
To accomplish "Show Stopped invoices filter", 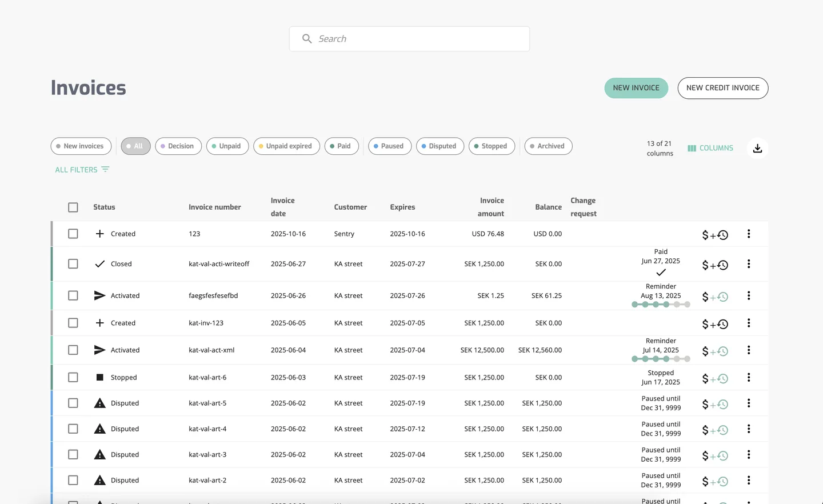I will click(492, 146).
